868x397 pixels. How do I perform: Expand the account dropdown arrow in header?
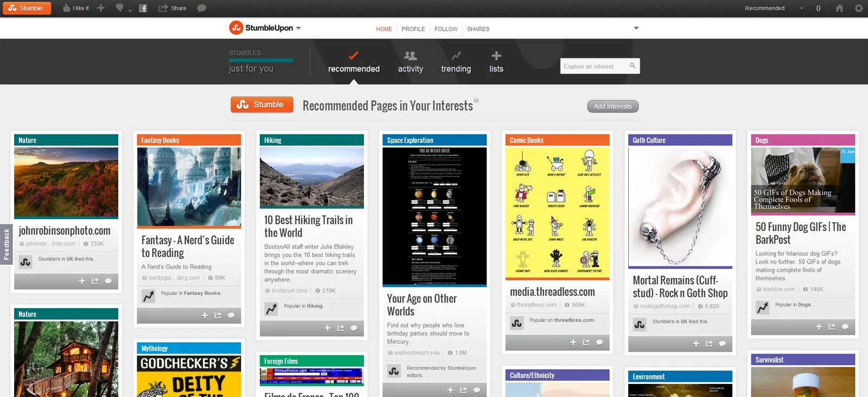click(636, 28)
